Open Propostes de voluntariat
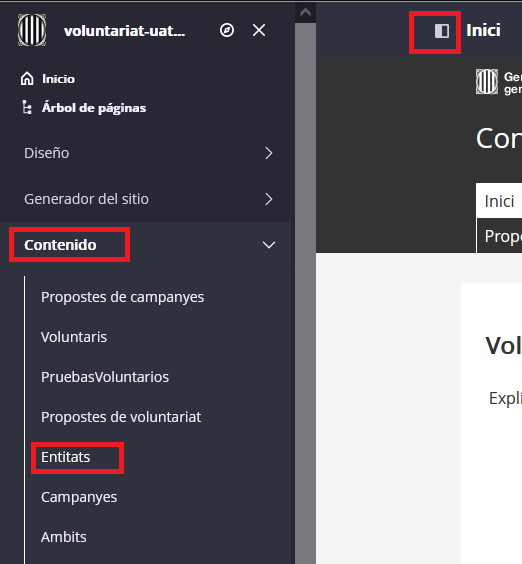The height and width of the screenshot is (564, 522). (x=121, y=417)
